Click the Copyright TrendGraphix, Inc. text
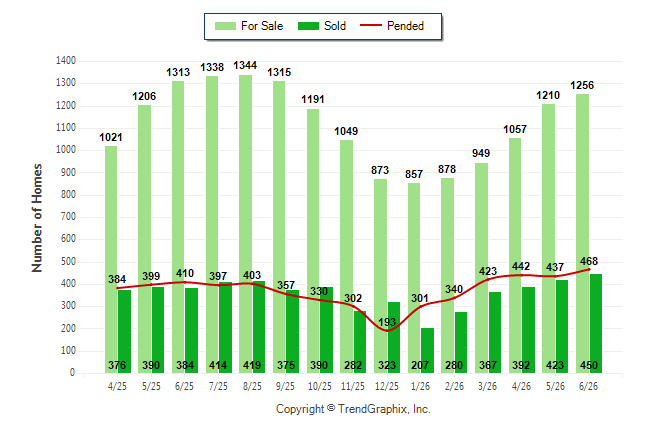The width and height of the screenshot is (646, 434). click(353, 409)
